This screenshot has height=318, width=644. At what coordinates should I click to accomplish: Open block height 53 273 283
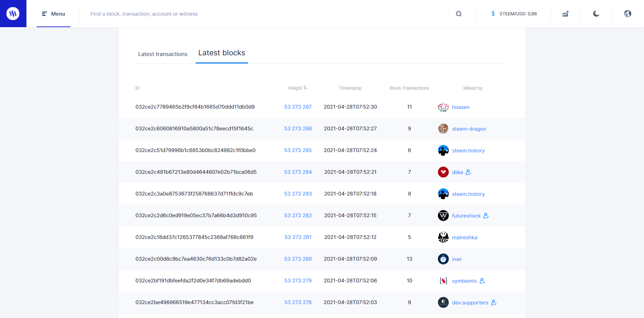coord(298,194)
